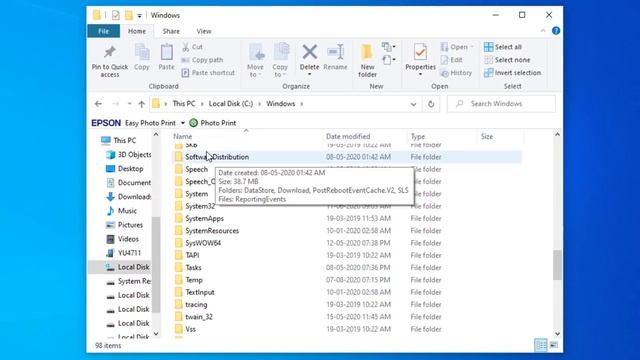Click Edit in the Open group
Viewport: 640px width, 360px height.
451,60
